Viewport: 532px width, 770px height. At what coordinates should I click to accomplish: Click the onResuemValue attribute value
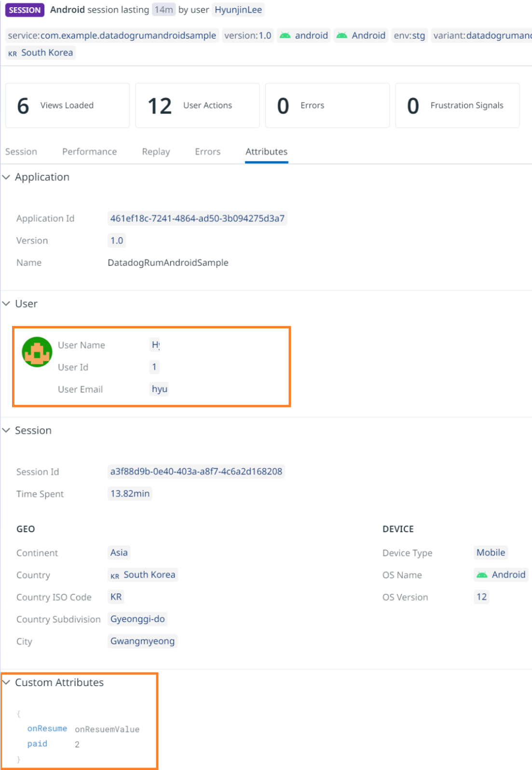point(107,729)
